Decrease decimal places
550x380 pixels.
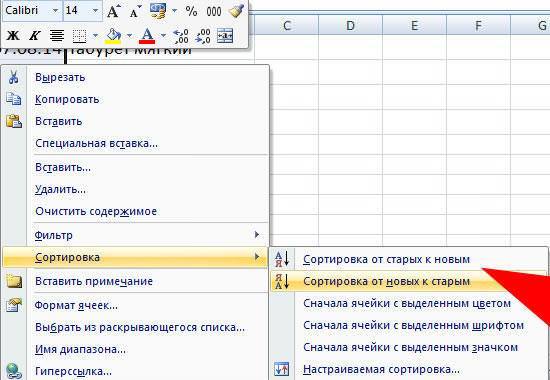(x=203, y=36)
